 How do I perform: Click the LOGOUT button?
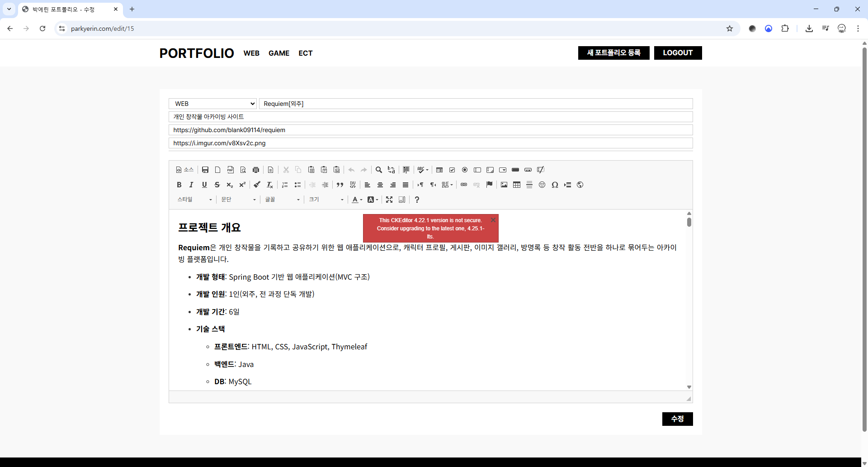tap(678, 53)
